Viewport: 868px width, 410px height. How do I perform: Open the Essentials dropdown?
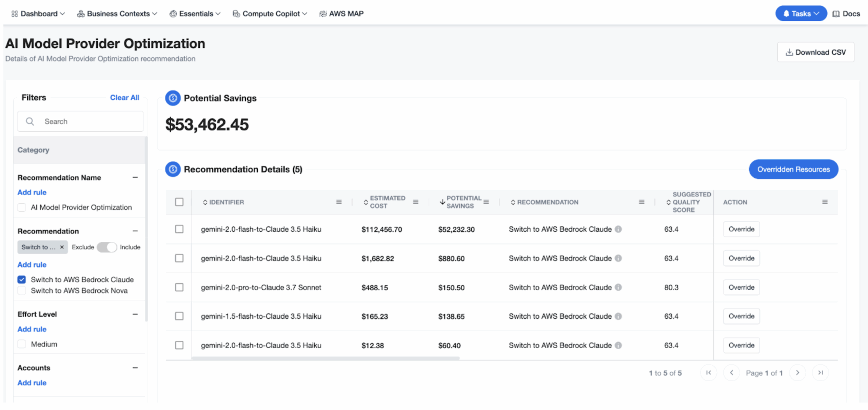195,14
